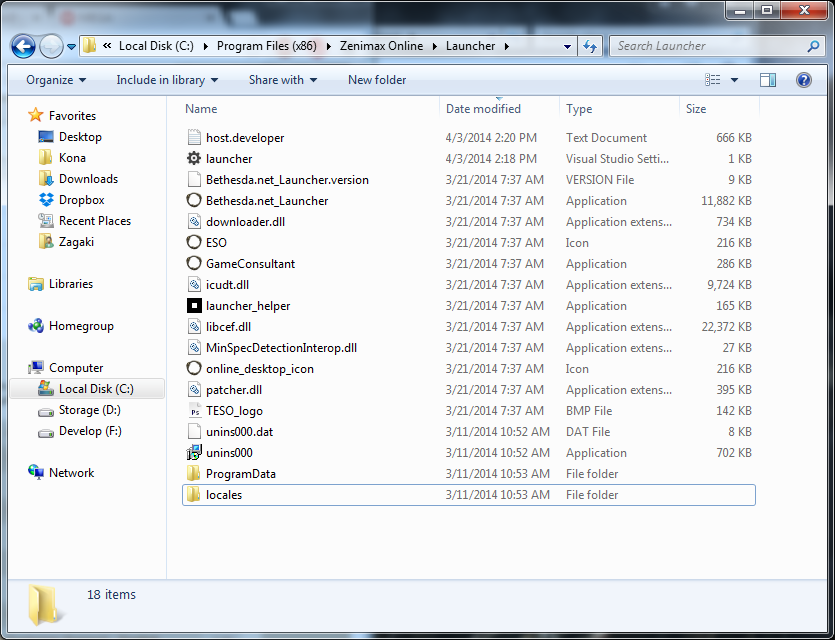Toggle the preview pane
The image size is (835, 640).
pos(767,80)
